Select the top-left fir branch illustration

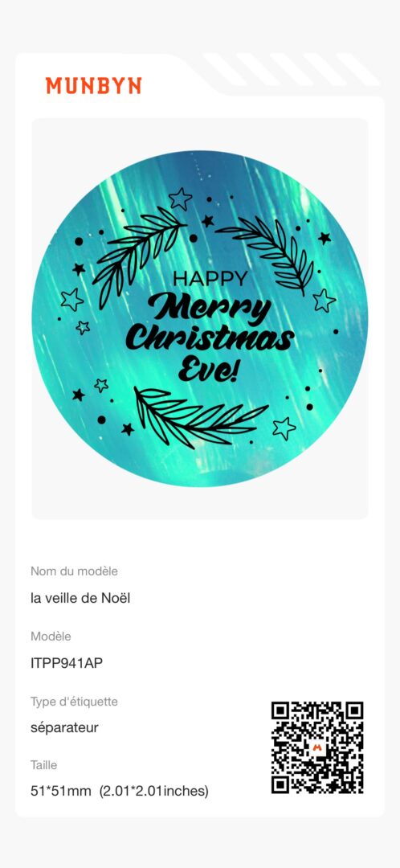(138, 256)
